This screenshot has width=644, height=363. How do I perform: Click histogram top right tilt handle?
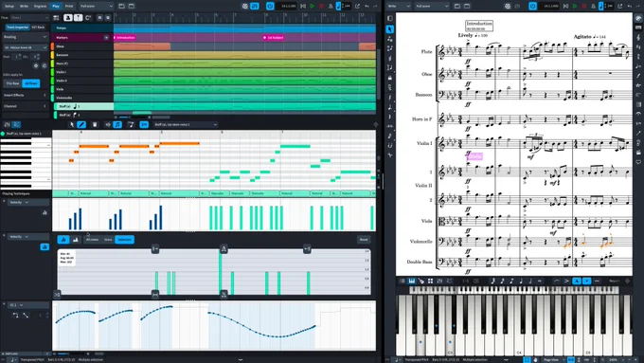point(307,248)
